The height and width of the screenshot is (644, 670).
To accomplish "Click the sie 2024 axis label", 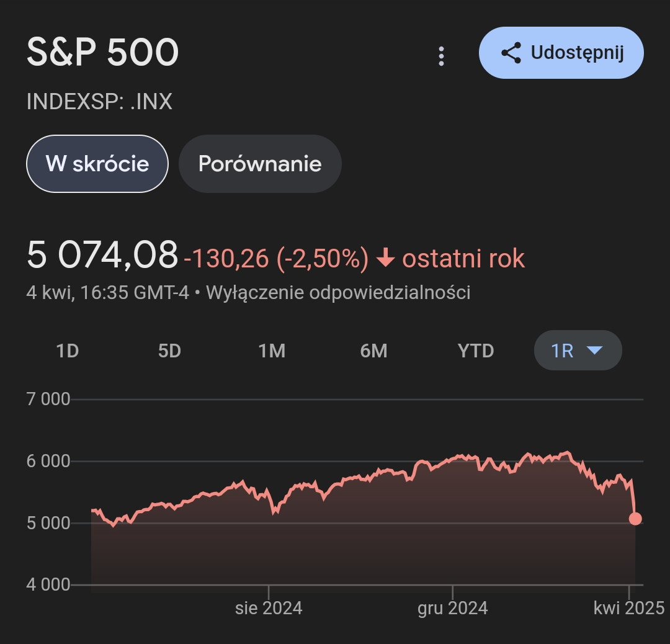I will (269, 608).
